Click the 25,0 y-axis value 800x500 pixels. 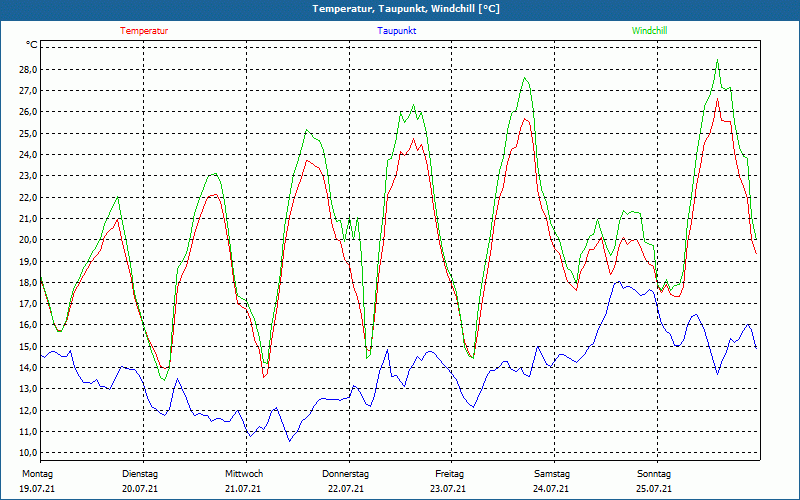click(28, 133)
